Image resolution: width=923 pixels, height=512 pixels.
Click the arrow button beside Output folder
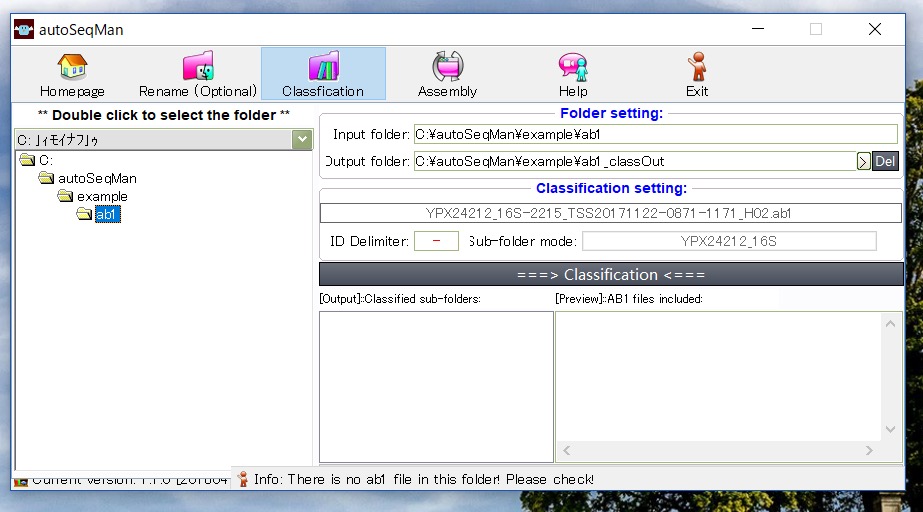pos(864,161)
